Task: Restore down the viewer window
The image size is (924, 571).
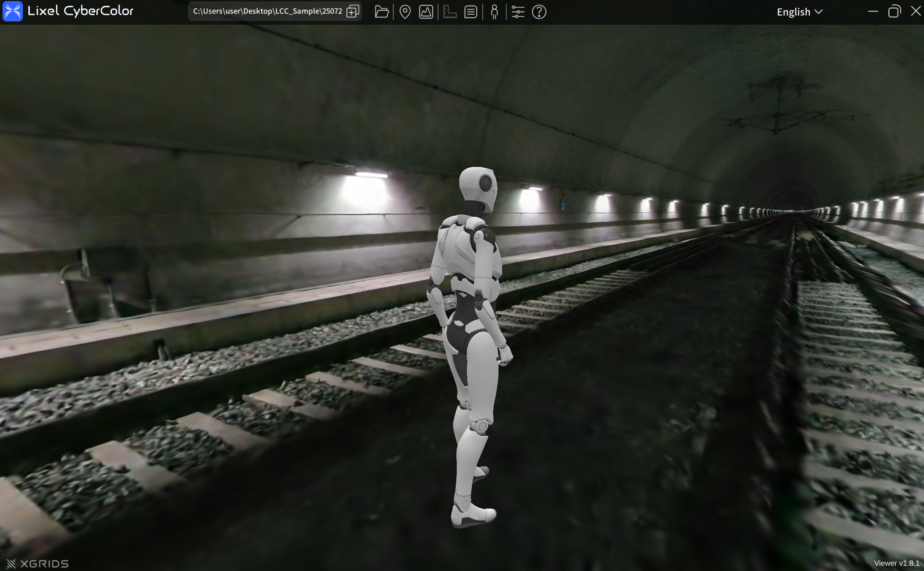Action: [x=894, y=12]
